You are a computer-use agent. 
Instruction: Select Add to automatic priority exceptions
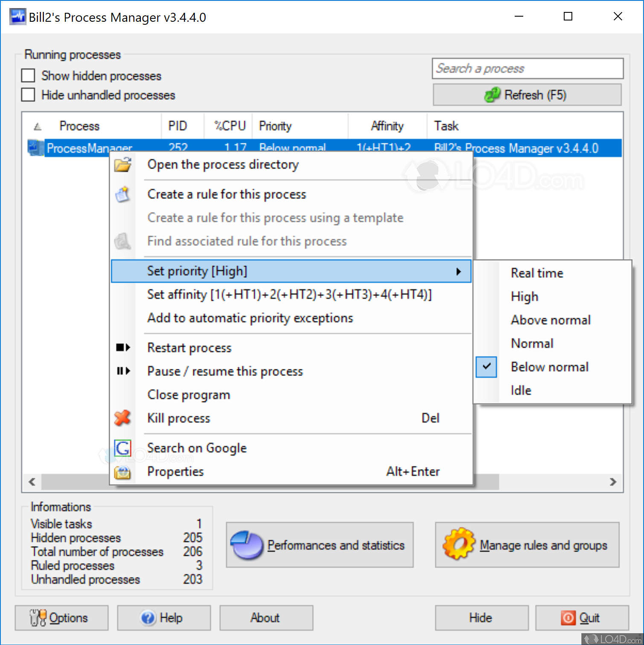(x=250, y=318)
